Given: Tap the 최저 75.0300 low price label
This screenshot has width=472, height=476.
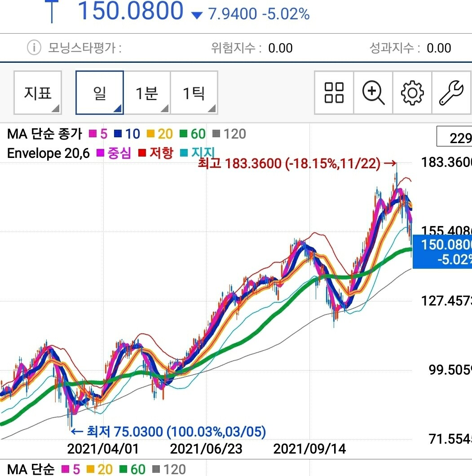Looking at the screenshot, I should coord(169,432).
